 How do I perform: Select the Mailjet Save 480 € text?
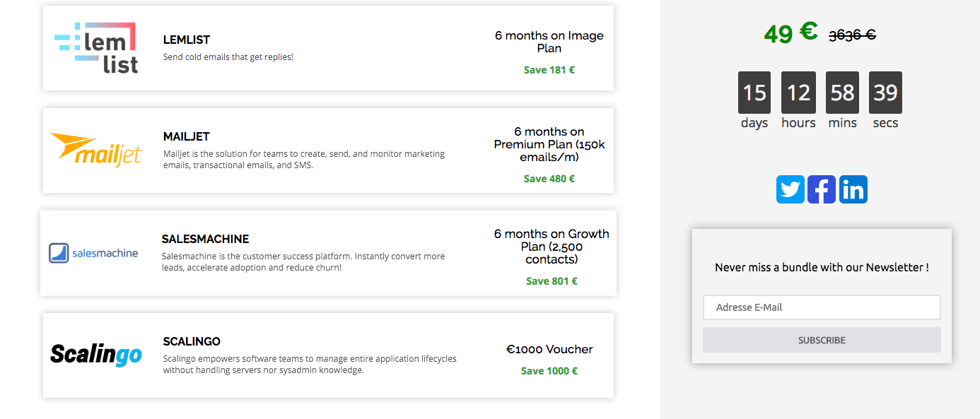click(549, 179)
